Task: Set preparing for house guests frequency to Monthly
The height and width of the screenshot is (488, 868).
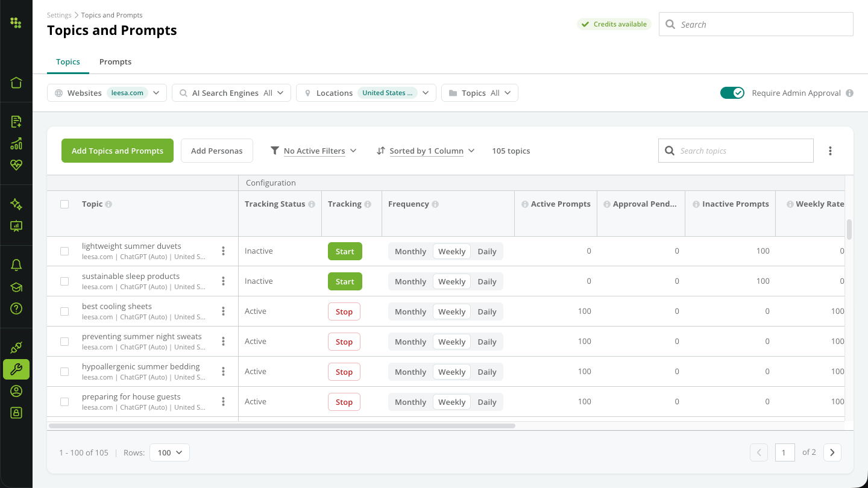Action: tap(410, 402)
